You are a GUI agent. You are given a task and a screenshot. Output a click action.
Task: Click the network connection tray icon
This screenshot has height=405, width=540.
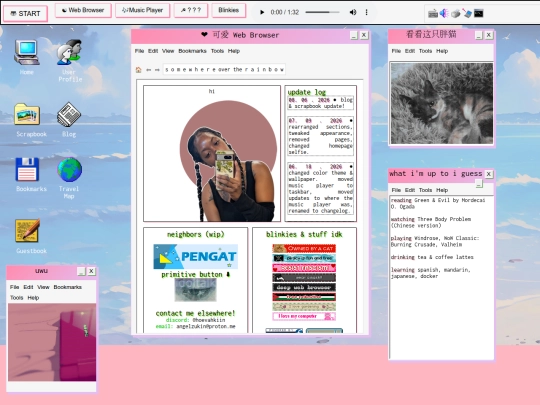[x=467, y=13]
